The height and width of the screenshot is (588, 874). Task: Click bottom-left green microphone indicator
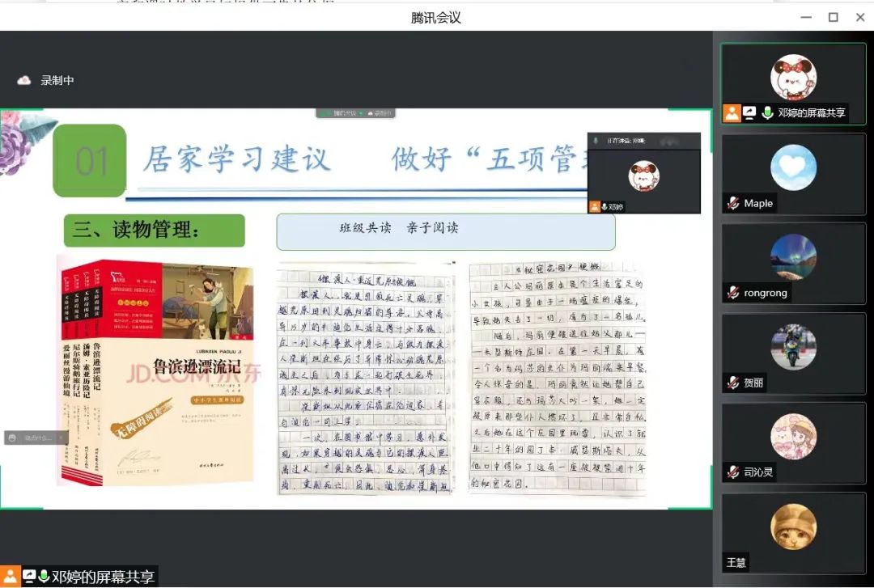coord(44,577)
